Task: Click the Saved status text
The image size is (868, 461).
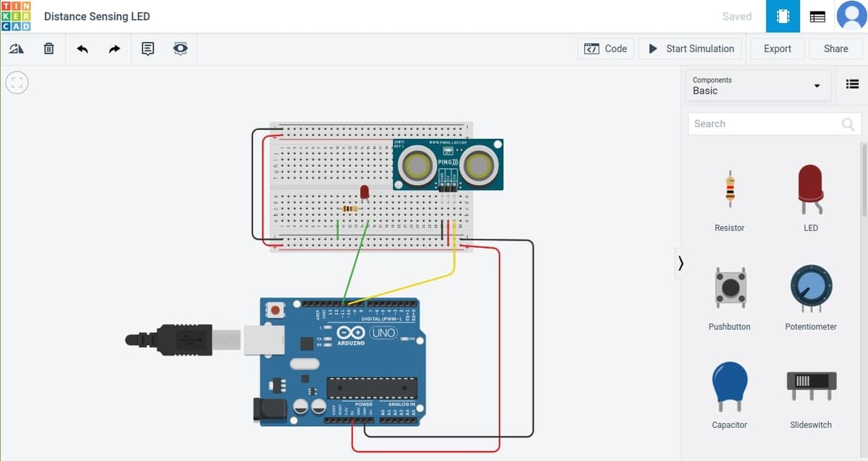Action: [737, 17]
